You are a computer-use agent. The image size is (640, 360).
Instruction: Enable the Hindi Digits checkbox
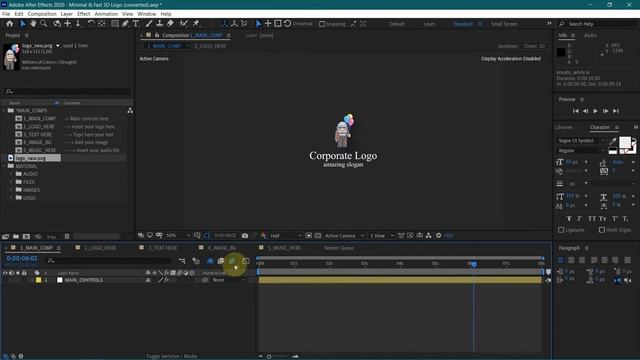click(602, 230)
